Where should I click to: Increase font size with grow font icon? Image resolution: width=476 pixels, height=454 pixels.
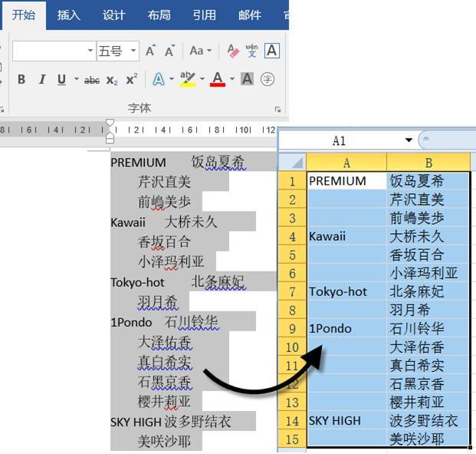click(150, 51)
